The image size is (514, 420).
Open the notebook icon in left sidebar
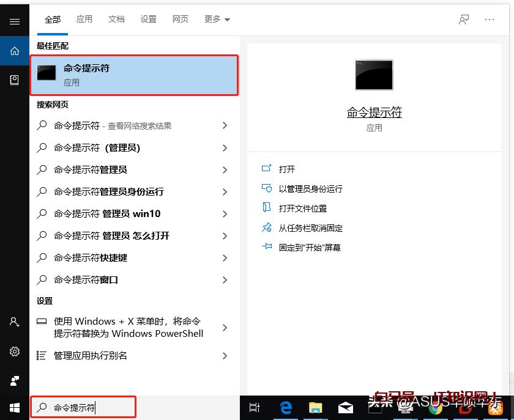coord(15,80)
